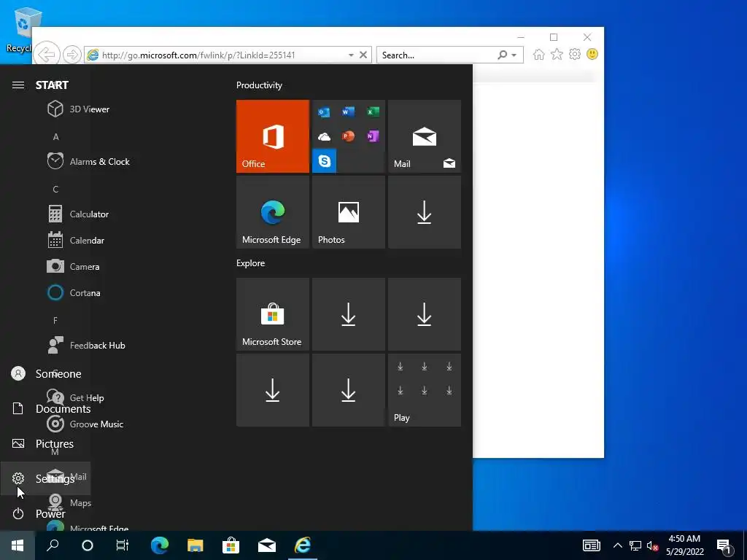The width and height of the screenshot is (747, 560).
Task: Click the Forward arrow in Internet Explorer
Action: [72, 55]
